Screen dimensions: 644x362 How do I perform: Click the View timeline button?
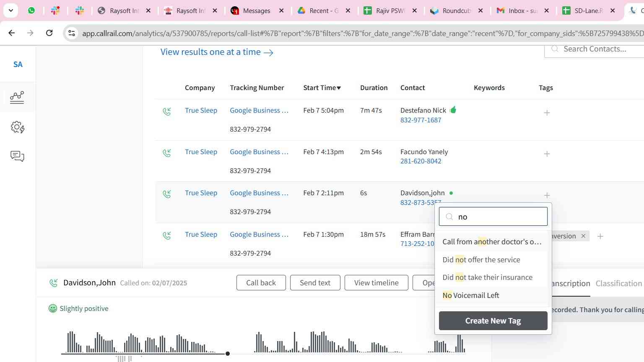click(376, 283)
